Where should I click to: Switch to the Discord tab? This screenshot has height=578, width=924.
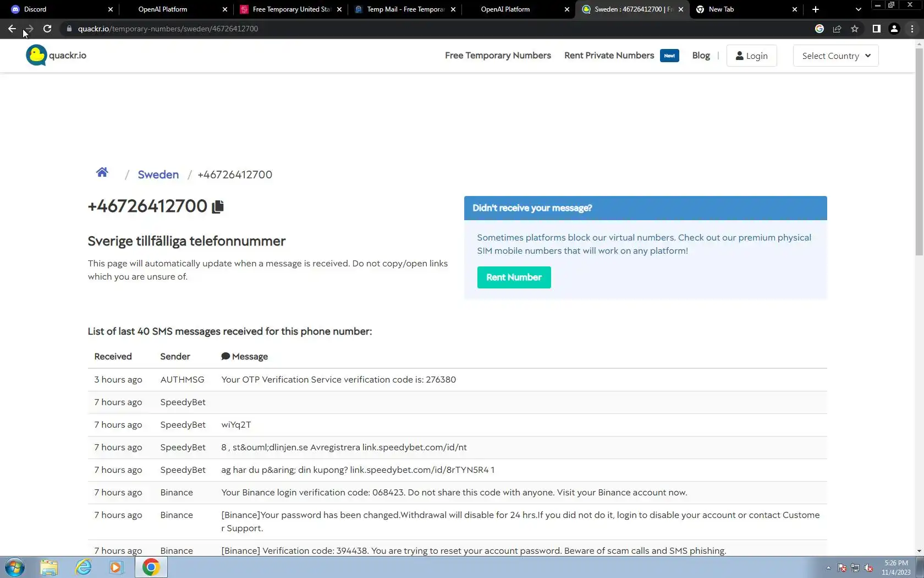61,9
